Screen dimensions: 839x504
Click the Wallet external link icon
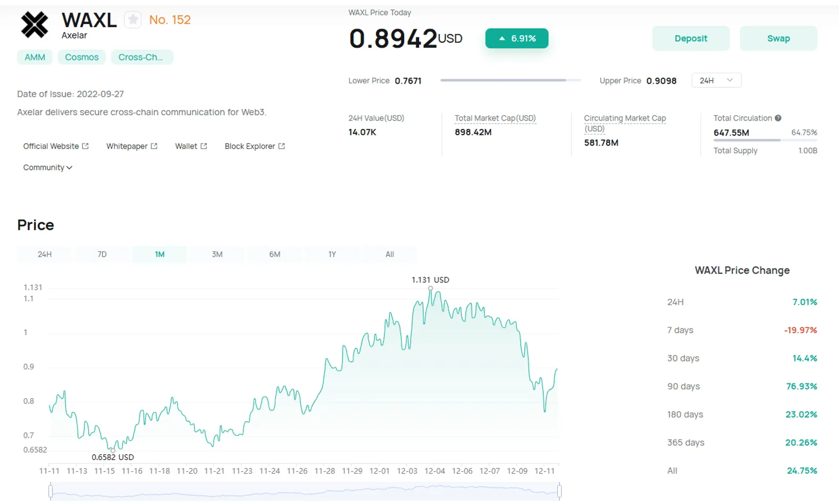tap(204, 146)
